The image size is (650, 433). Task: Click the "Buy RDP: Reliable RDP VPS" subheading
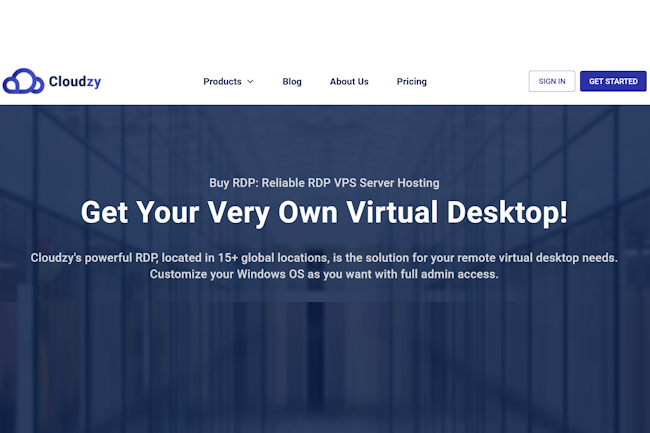pos(324,183)
